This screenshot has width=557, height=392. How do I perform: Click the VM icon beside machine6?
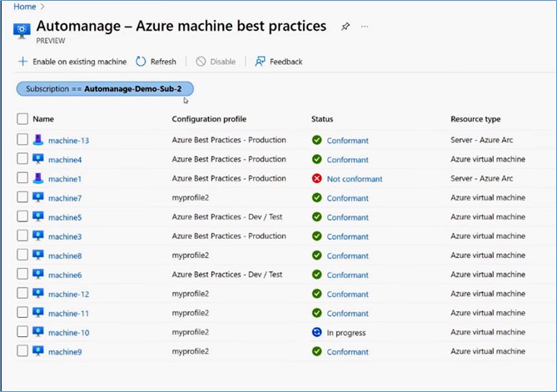(x=38, y=274)
